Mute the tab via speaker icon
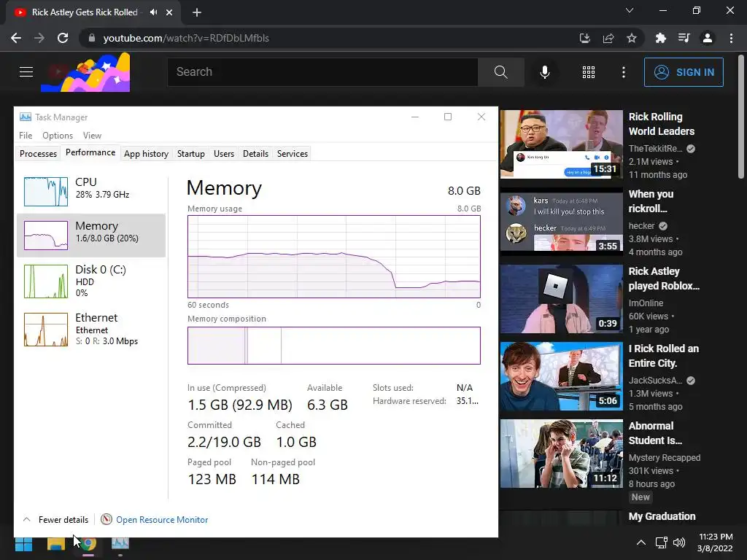 pos(153,12)
